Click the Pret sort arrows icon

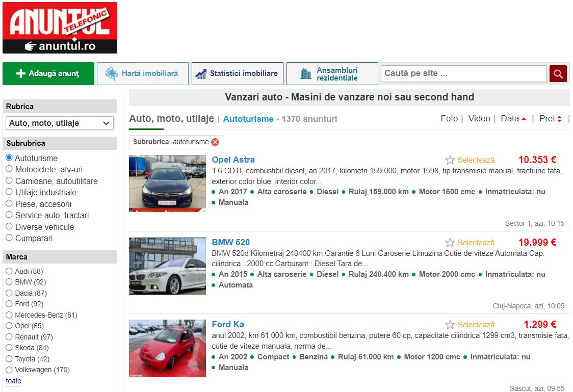click(x=559, y=119)
